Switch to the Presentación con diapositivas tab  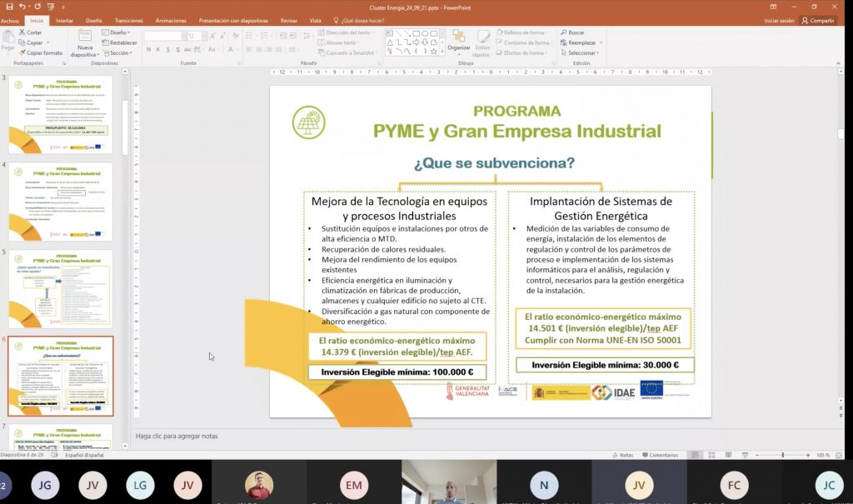pyautogui.click(x=233, y=21)
